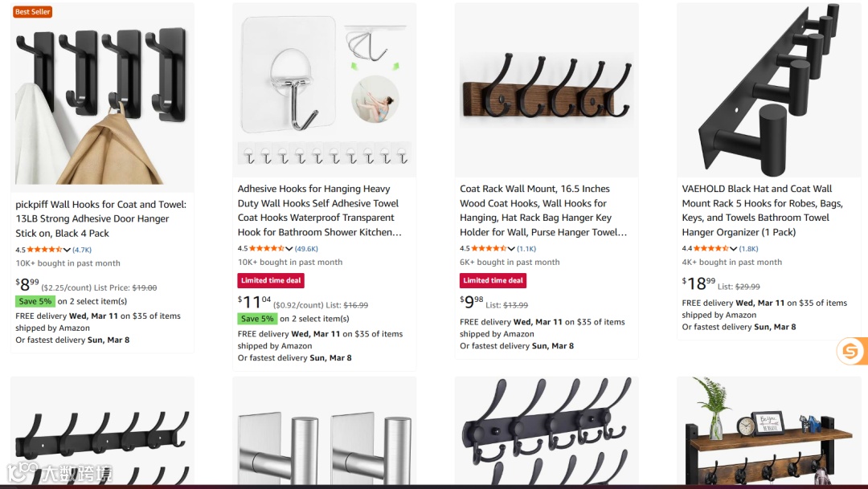Expand rating chevron beside pickpiff 4.5 stars
868x489 pixels.
click(67, 250)
